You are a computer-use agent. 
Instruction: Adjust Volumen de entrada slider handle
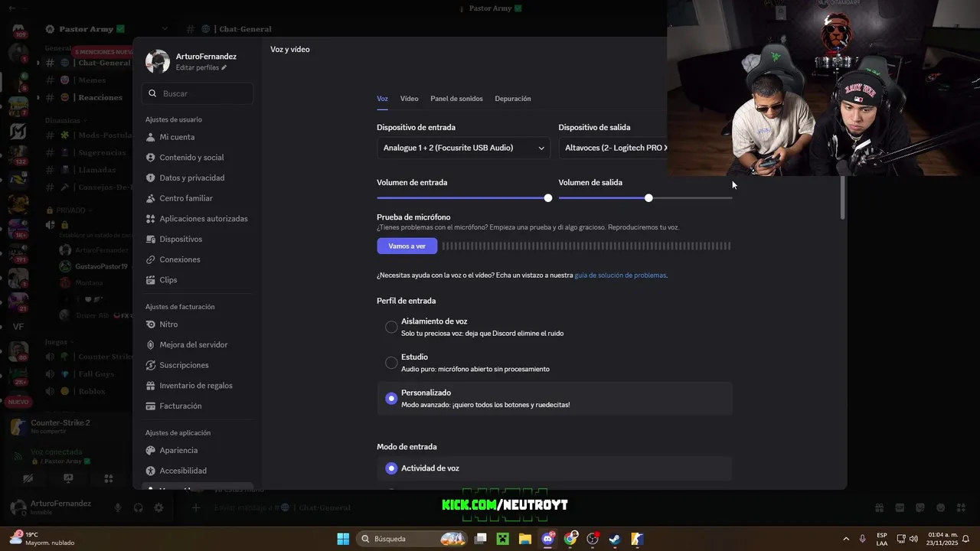[548, 198]
